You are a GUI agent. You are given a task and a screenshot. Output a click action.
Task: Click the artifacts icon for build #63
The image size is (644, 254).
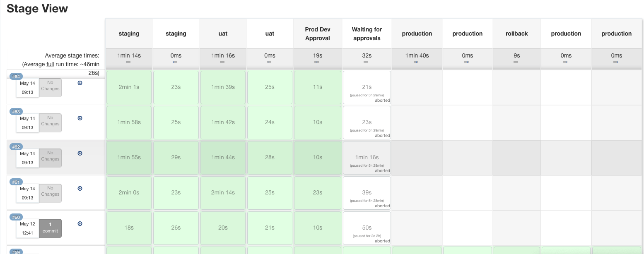coord(80,118)
